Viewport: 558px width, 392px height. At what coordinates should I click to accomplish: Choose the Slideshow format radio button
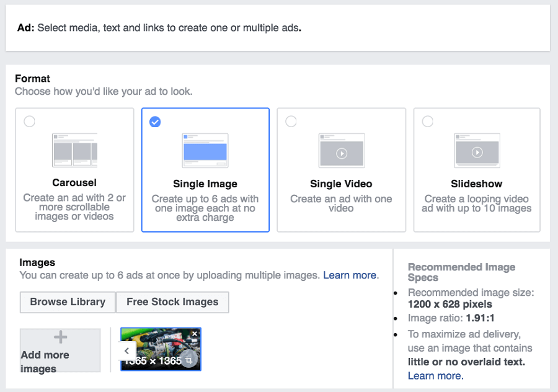427,122
